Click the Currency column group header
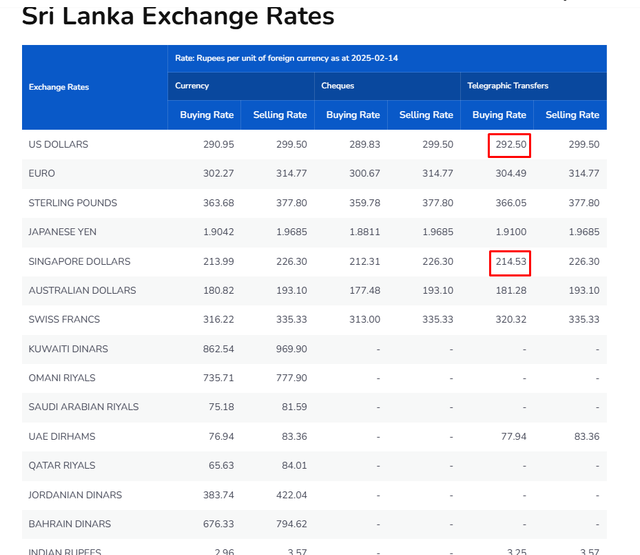 pyautogui.click(x=192, y=86)
